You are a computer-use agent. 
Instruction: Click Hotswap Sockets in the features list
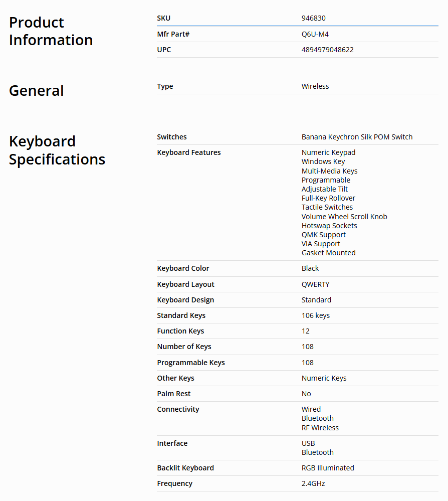coord(329,226)
